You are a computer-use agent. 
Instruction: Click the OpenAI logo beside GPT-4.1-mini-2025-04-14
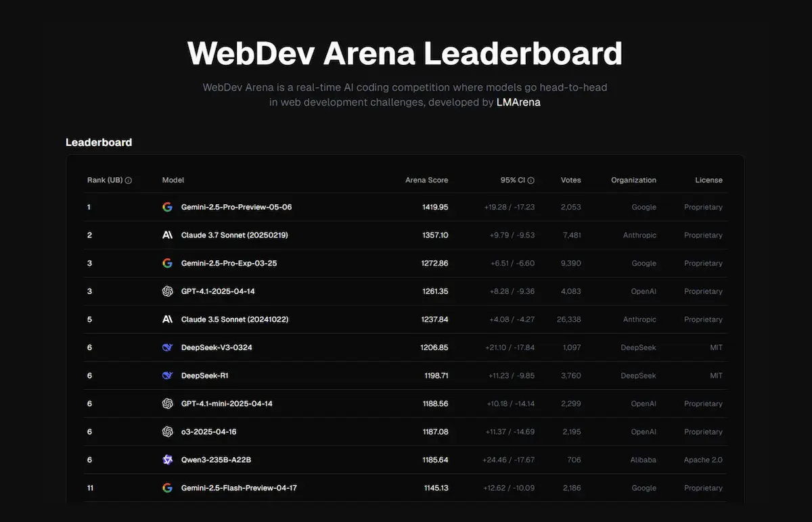coord(167,404)
